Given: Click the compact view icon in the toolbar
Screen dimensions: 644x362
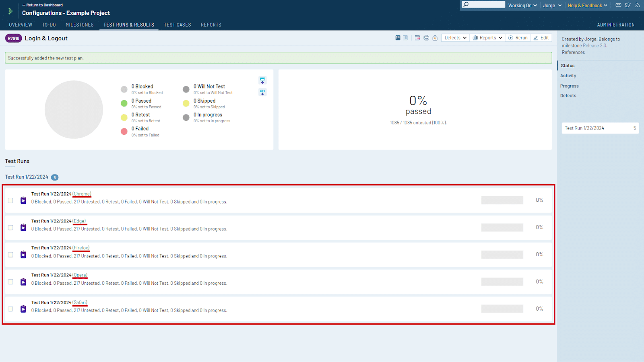Looking at the screenshot, I should 405,37.
